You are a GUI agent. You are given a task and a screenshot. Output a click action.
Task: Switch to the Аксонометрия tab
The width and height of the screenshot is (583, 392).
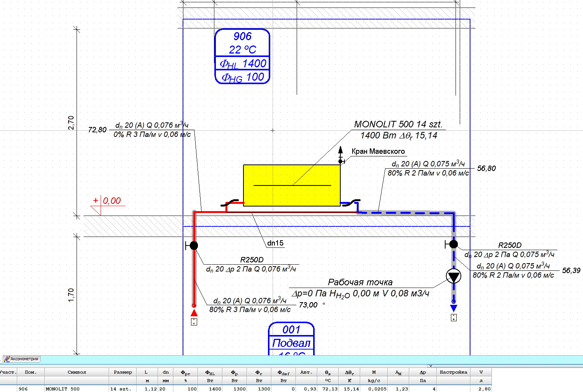tap(22, 359)
